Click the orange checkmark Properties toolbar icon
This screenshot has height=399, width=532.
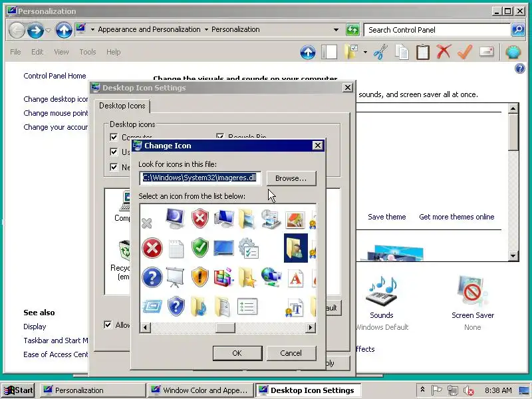pyautogui.click(x=465, y=52)
